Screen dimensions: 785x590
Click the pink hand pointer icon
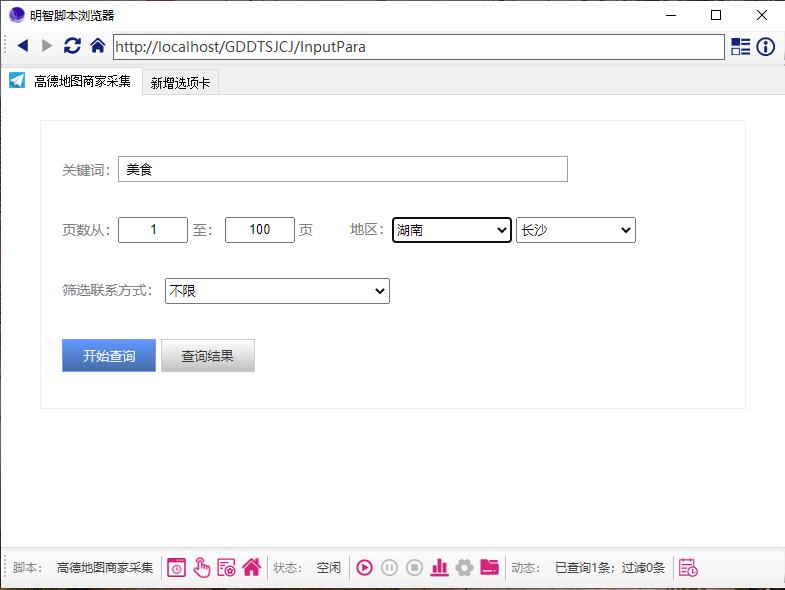(201, 568)
